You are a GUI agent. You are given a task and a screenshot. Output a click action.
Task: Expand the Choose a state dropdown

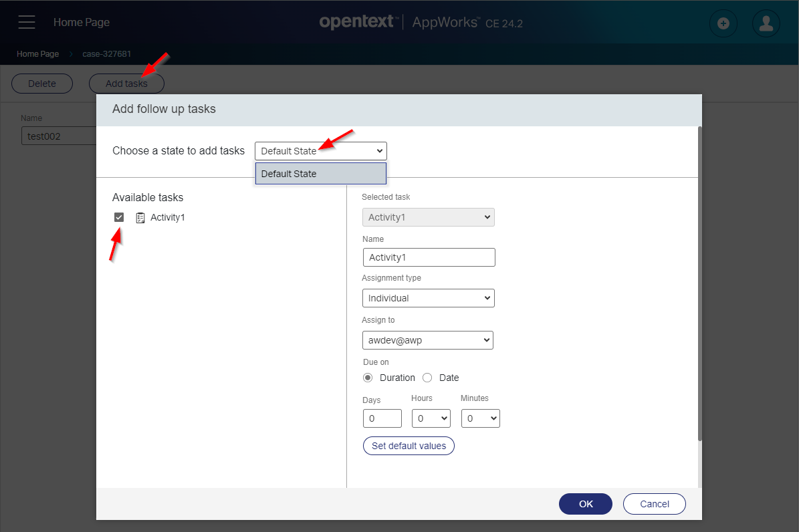point(320,151)
